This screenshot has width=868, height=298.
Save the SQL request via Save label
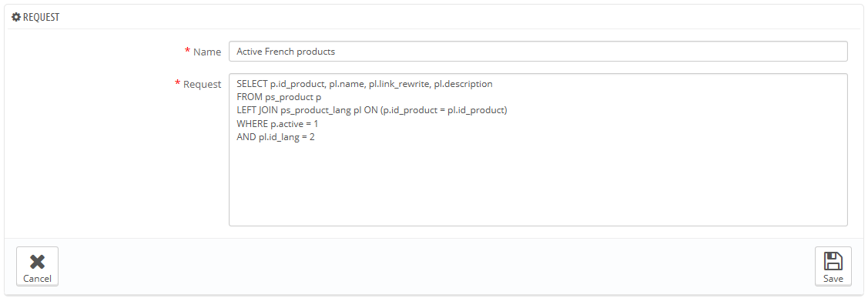[833, 279]
